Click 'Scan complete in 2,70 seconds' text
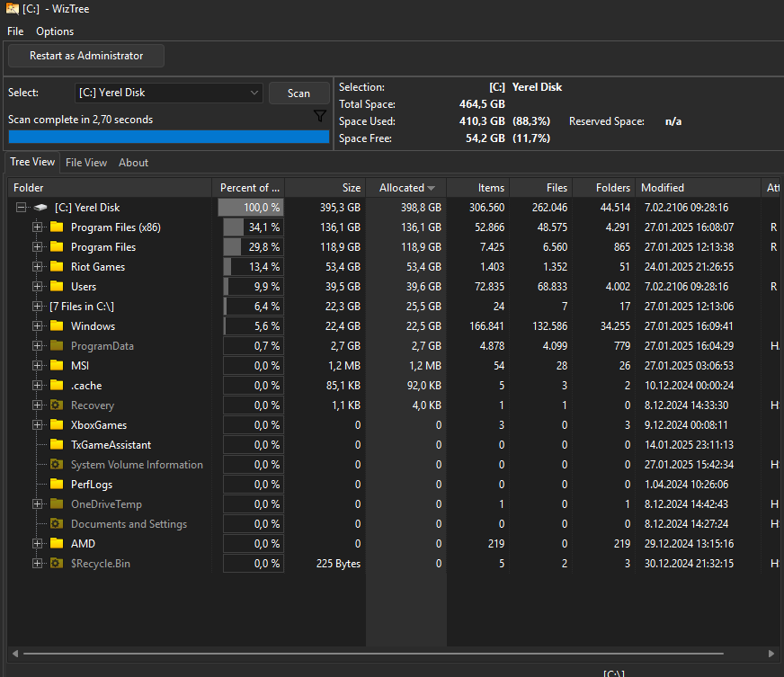The image size is (784, 677). coord(81,120)
